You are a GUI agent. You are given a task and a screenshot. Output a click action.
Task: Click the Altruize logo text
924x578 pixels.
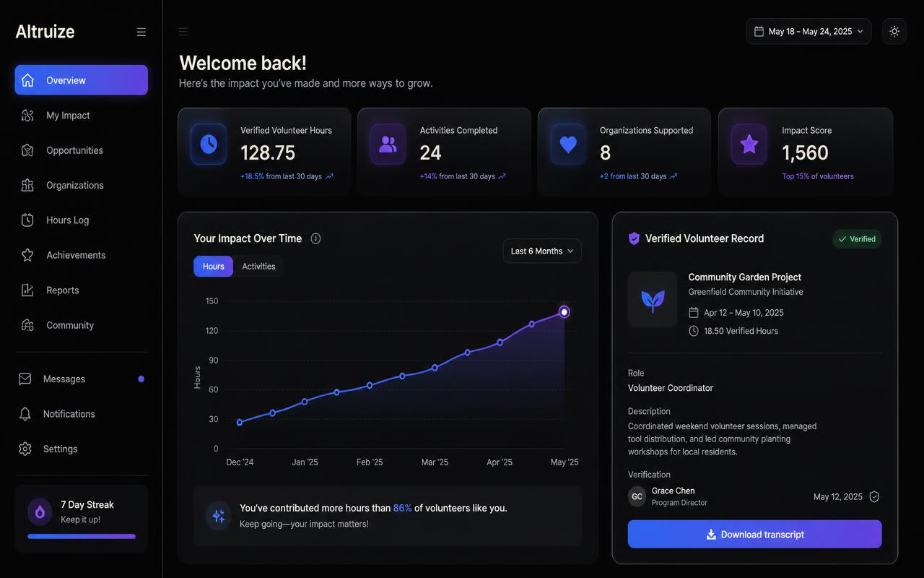point(45,32)
